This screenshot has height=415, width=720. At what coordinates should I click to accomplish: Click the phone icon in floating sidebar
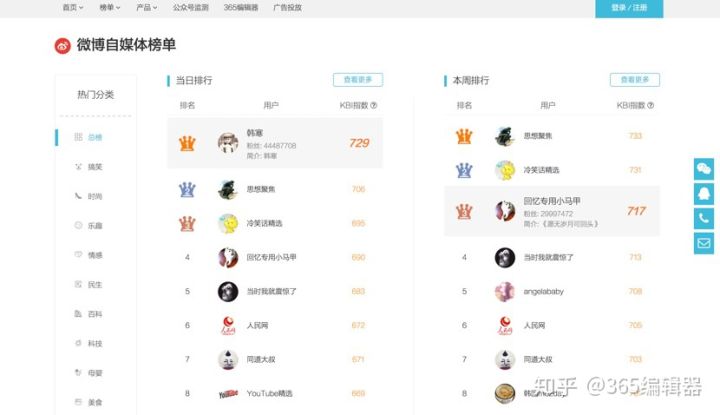click(703, 219)
